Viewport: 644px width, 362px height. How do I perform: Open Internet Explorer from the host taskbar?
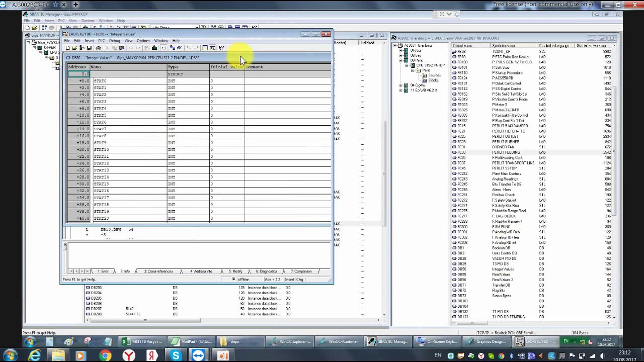tap(35, 356)
